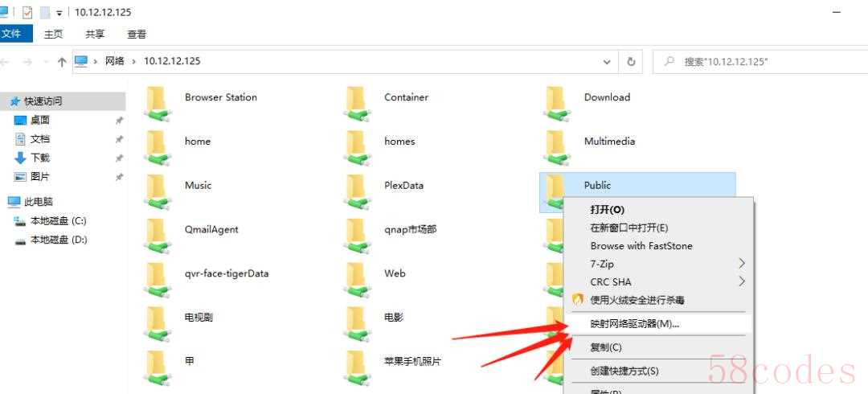Open the 文件 ribbon tab
This screenshot has height=394, width=868.
click(x=15, y=34)
